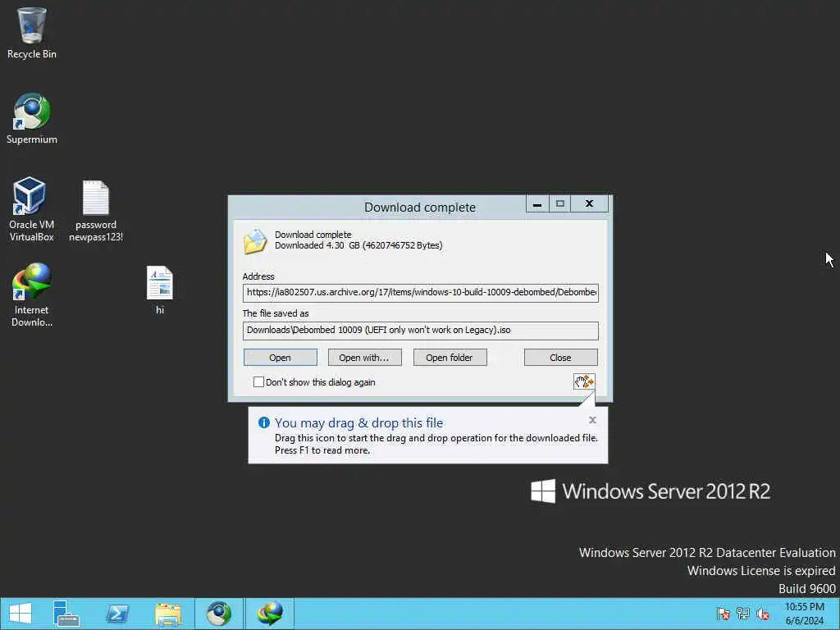Screen dimensions: 840x630
Task: Click the 'You may drag & drop this file' heading
Action: click(359, 422)
